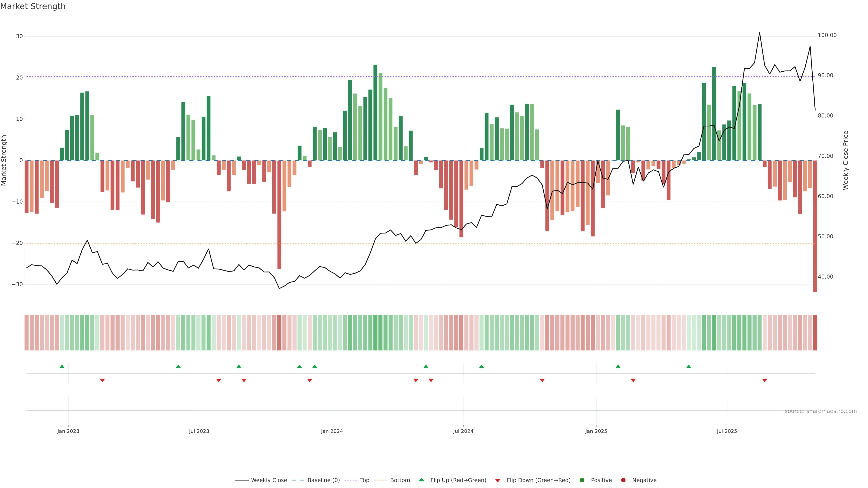The image size is (868, 488).
Task: Click the Market Strength chart title
Action: 33,6
